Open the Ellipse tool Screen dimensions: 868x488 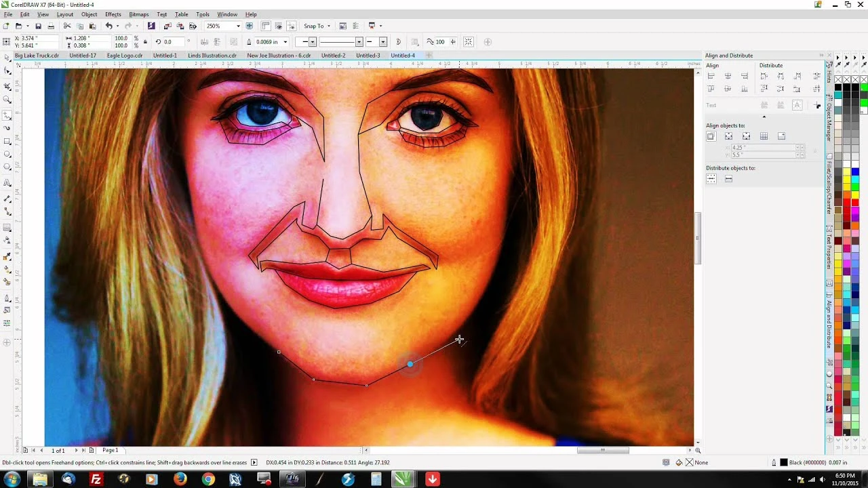7,152
